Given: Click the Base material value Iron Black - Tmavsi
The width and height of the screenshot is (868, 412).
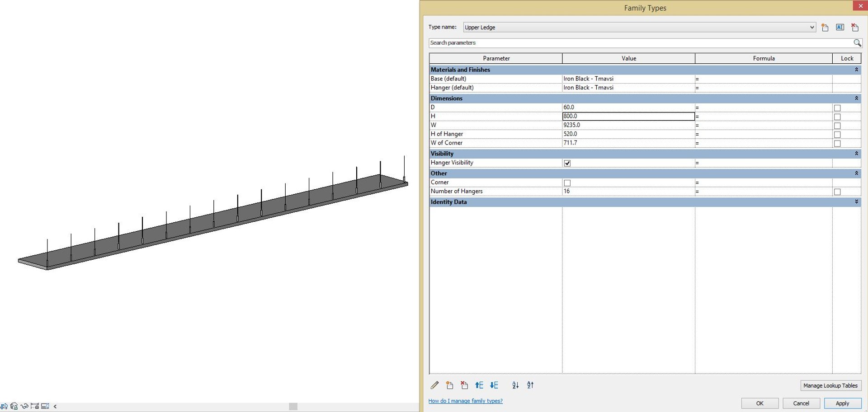Looking at the screenshot, I should click(628, 79).
